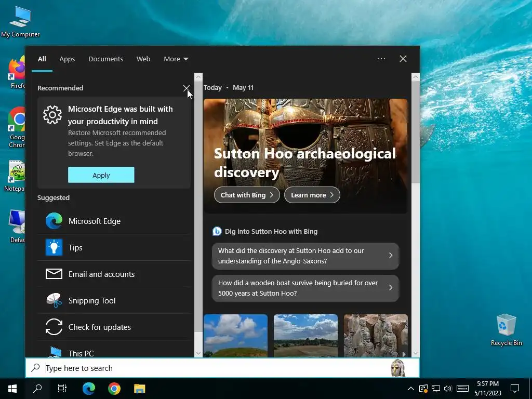Open the search panel options (three dots)
Image resolution: width=532 pixels, height=399 pixels.
click(381, 59)
